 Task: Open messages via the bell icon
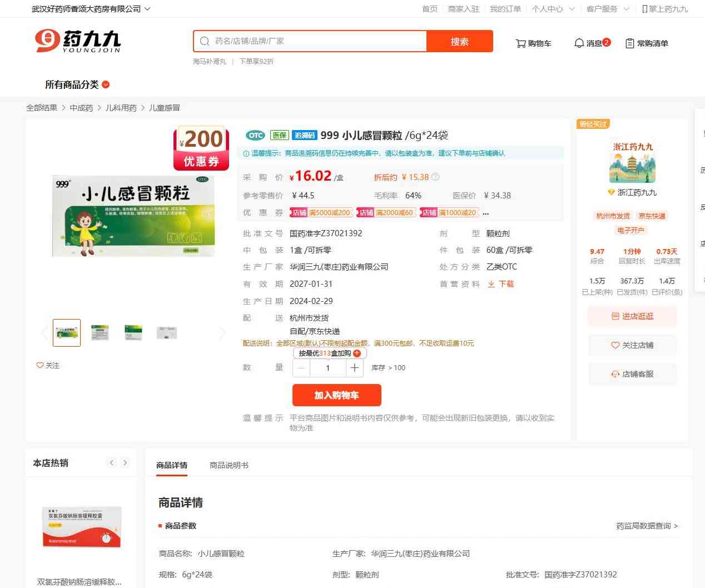[579, 43]
